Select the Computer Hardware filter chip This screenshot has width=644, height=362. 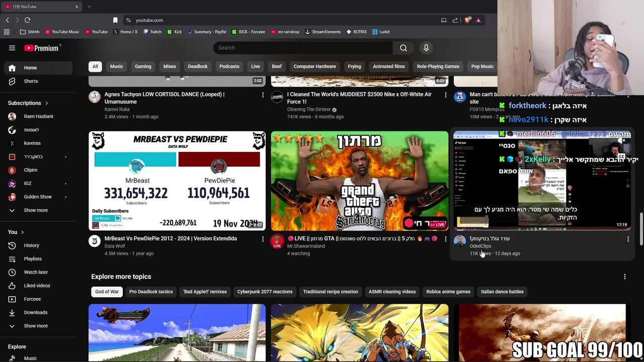(x=315, y=66)
